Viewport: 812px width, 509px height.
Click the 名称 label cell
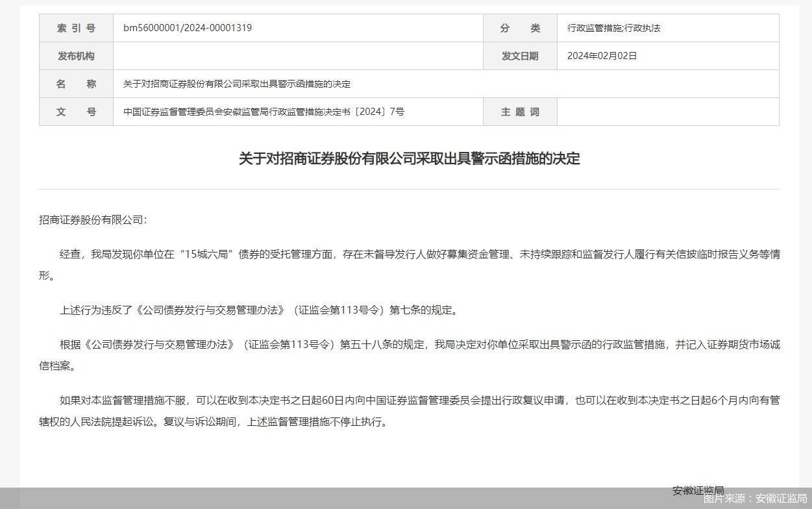pos(76,84)
